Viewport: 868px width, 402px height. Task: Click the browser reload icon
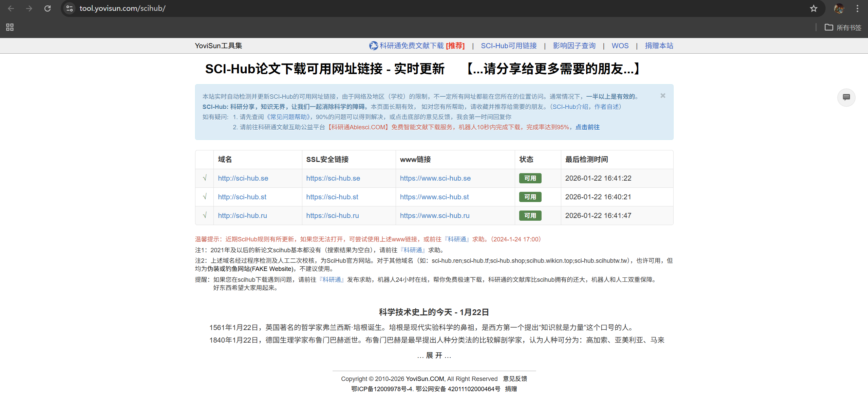click(x=48, y=8)
